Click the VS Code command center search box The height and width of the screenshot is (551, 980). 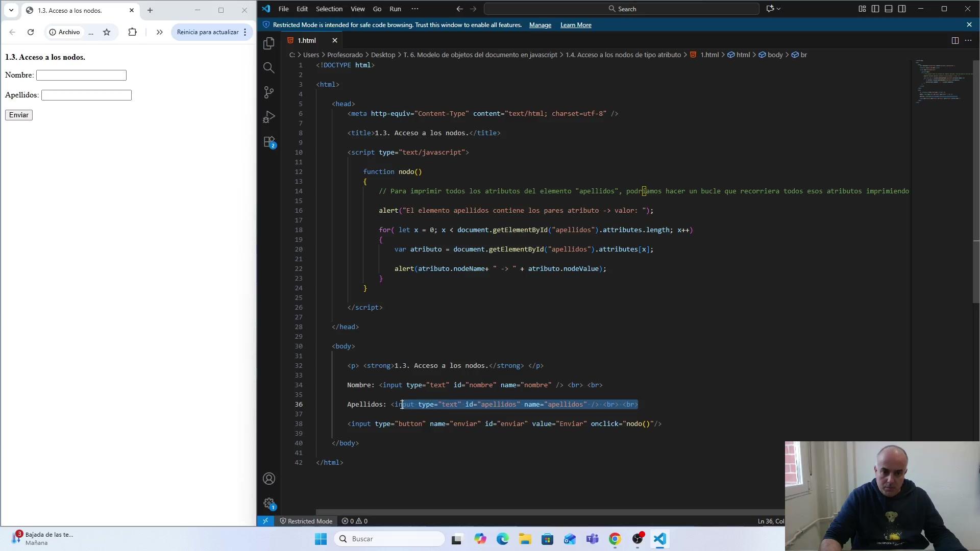[622, 9]
